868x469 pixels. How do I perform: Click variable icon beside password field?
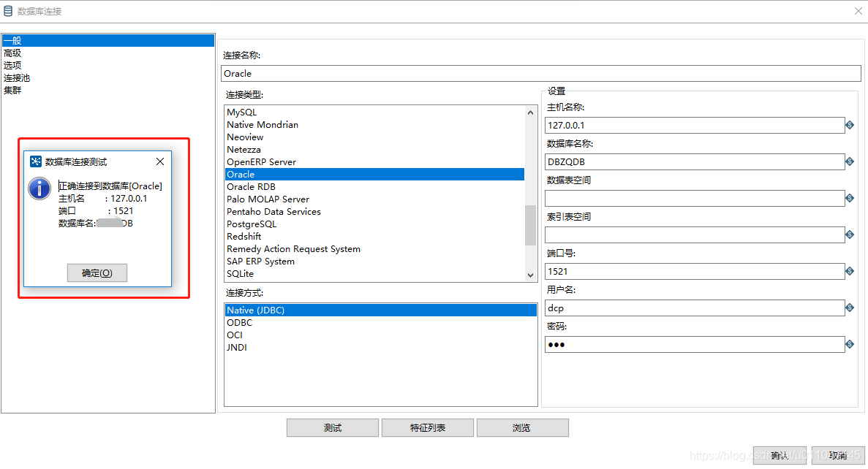(x=850, y=345)
